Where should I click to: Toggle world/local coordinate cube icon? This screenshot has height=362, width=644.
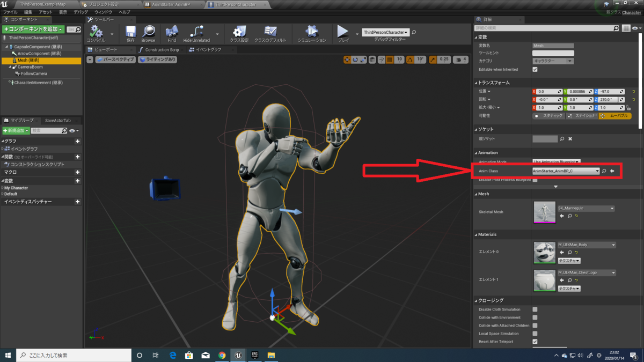click(x=372, y=60)
